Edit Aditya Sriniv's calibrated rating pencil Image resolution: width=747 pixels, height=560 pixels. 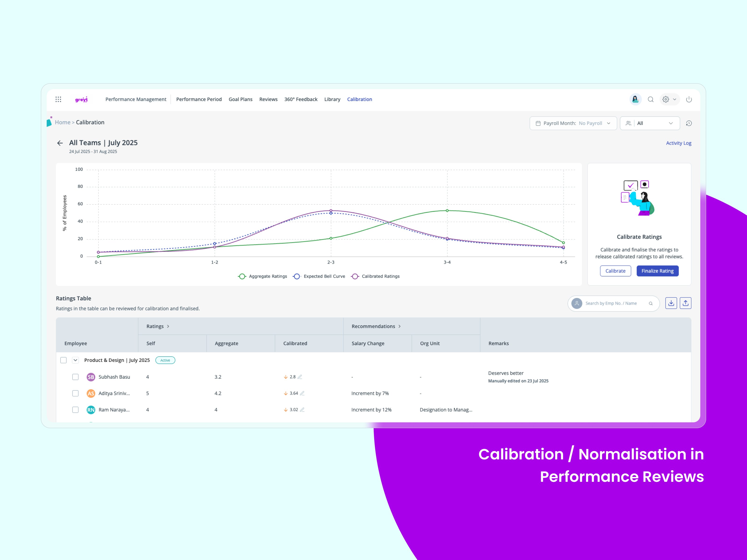pos(302,393)
